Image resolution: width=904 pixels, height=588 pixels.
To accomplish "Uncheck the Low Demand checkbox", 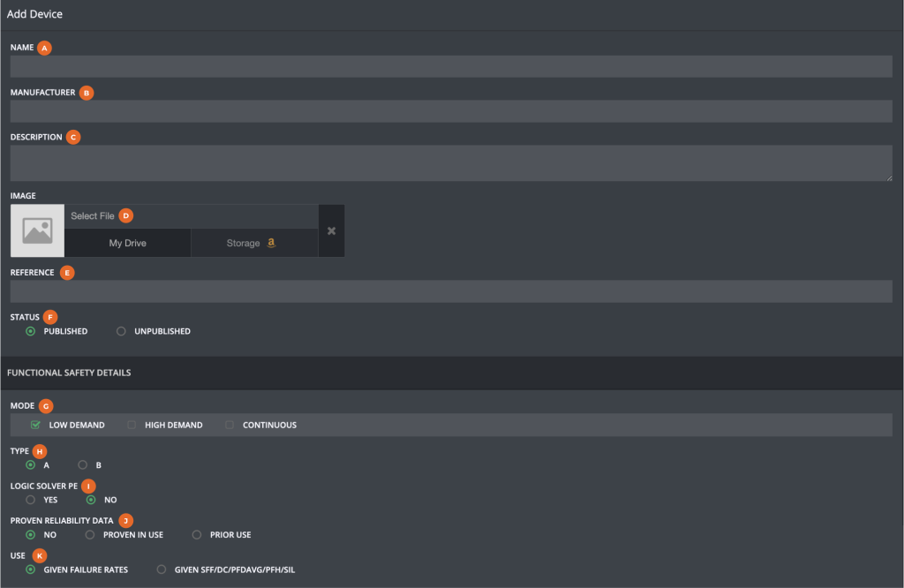I will pos(34,425).
